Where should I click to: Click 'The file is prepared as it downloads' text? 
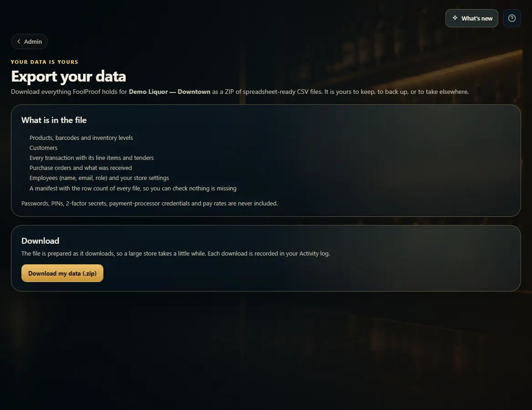175,254
